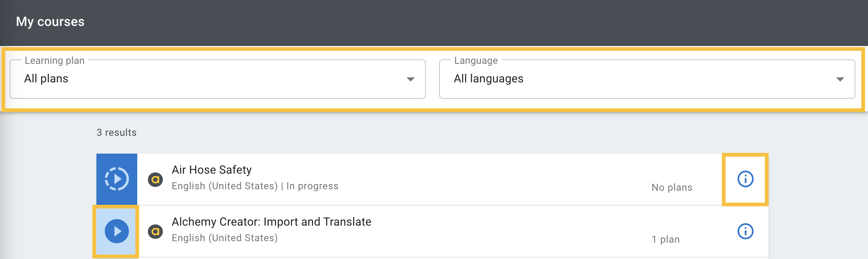Open the 'All plans' selection field
The height and width of the screenshot is (259, 868).
pyautogui.click(x=208, y=79)
